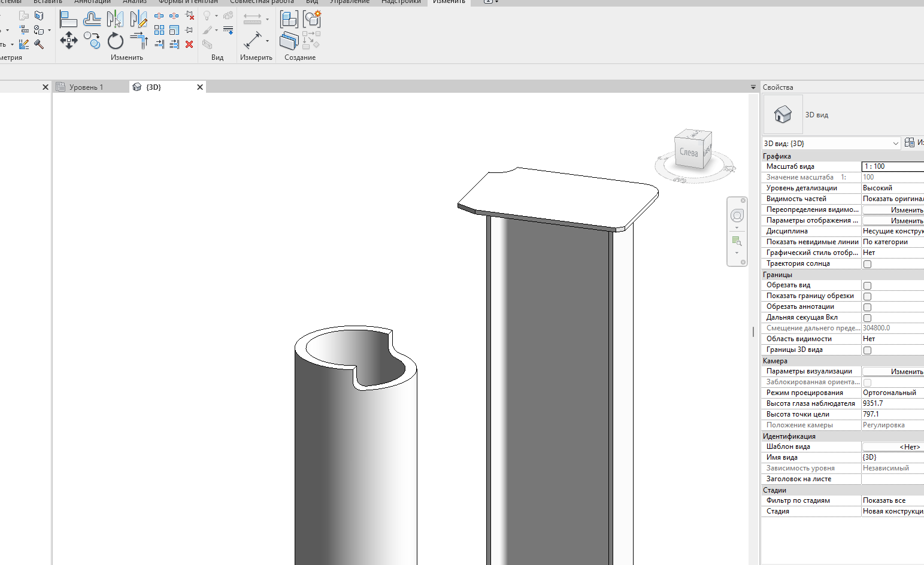Toggle Дальняя секущая Вкл checkbox
Image resolution: width=924 pixels, height=565 pixels.
(867, 318)
